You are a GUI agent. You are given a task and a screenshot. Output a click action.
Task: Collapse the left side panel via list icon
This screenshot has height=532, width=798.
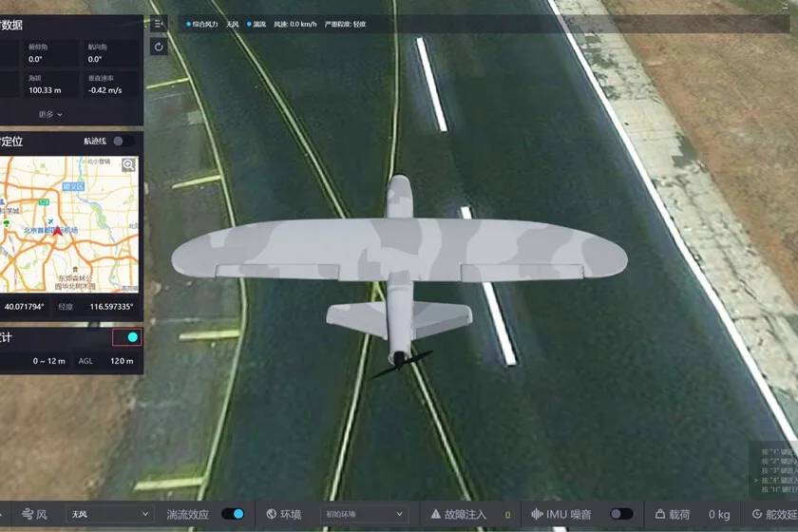(159, 24)
